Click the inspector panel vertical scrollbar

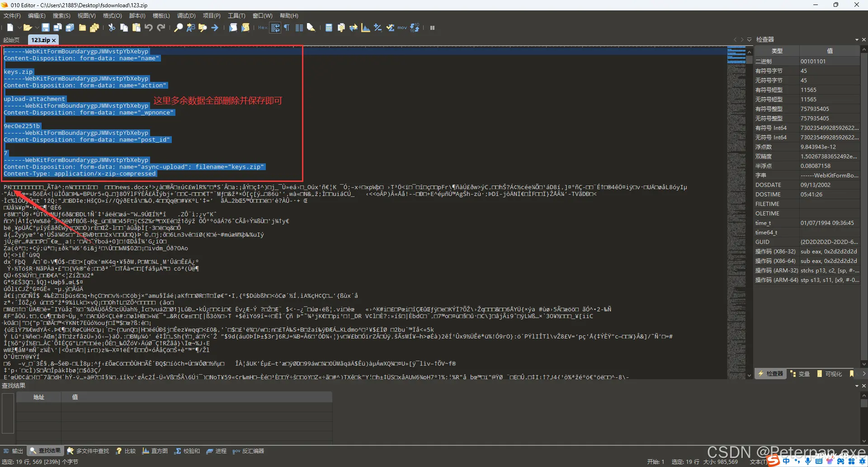(x=863, y=207)
